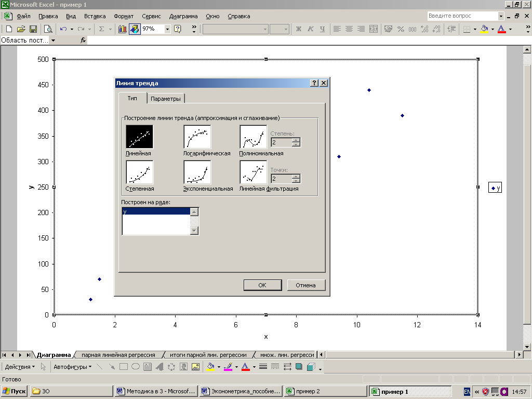Viewport: 532px width, 399px height.
Task: Pick the Exponential (Экспоненциальная) trendline option
Action: pos(197,172)
